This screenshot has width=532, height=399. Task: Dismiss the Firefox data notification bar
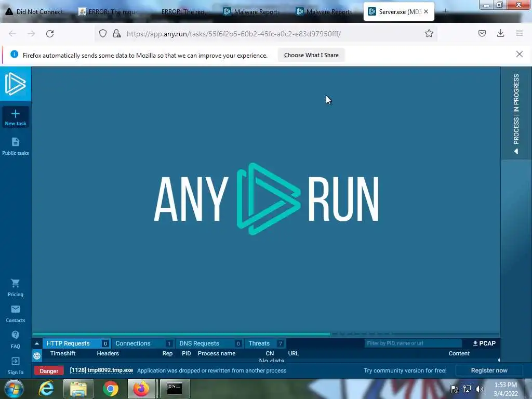click(520, 54)
